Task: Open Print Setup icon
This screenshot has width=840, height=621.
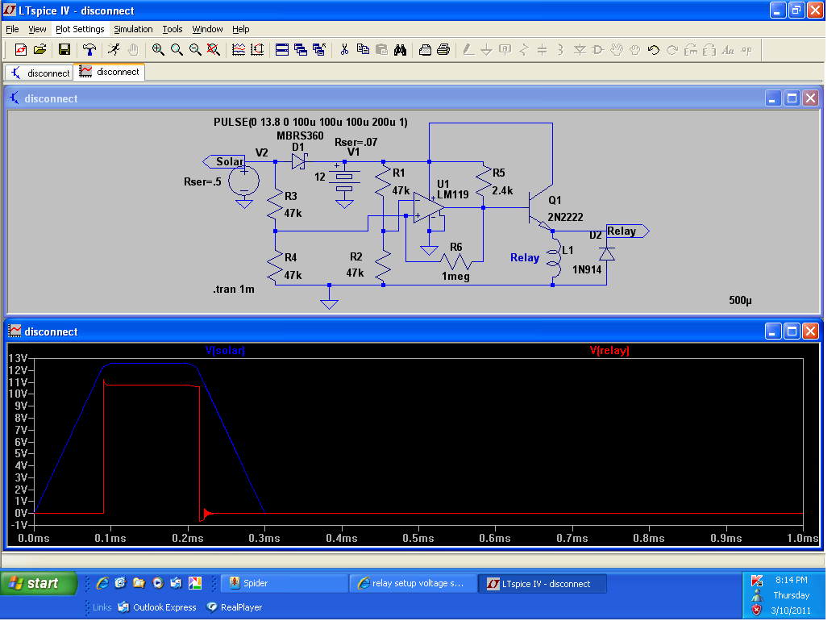Action: (425, 50)
